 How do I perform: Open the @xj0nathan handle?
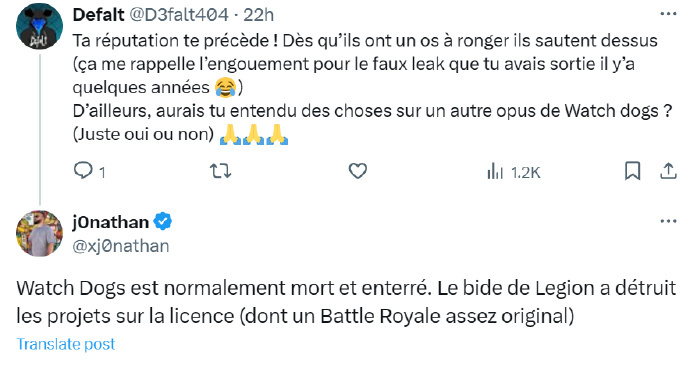coord(121,246)
